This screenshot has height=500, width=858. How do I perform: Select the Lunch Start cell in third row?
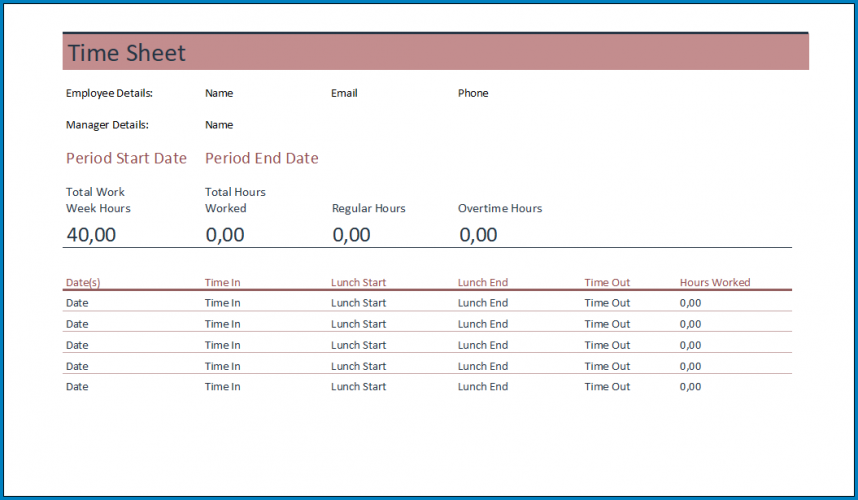pyautogui.click(x=358, y=345)
